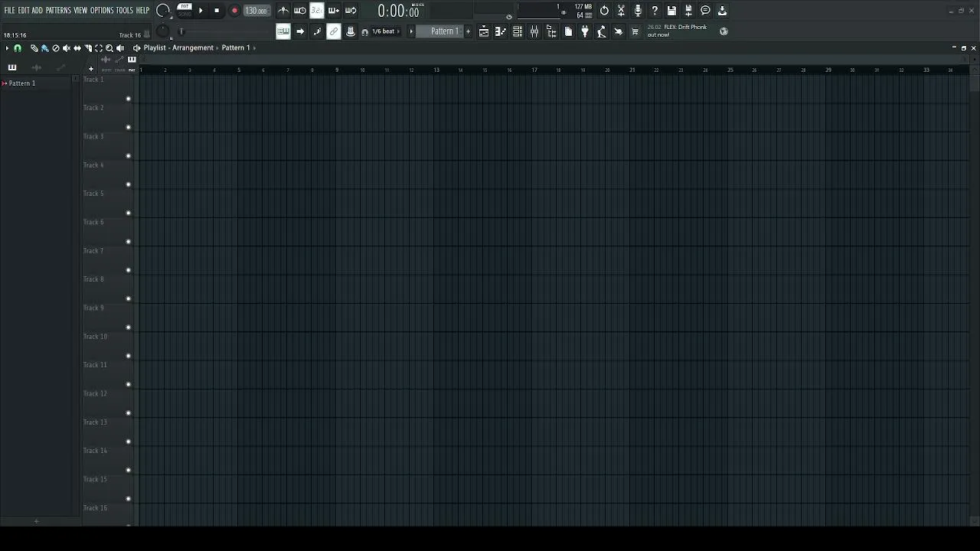980x551 pixels.
Task: Open playlist options menu arrow
Action: [7, 48]
